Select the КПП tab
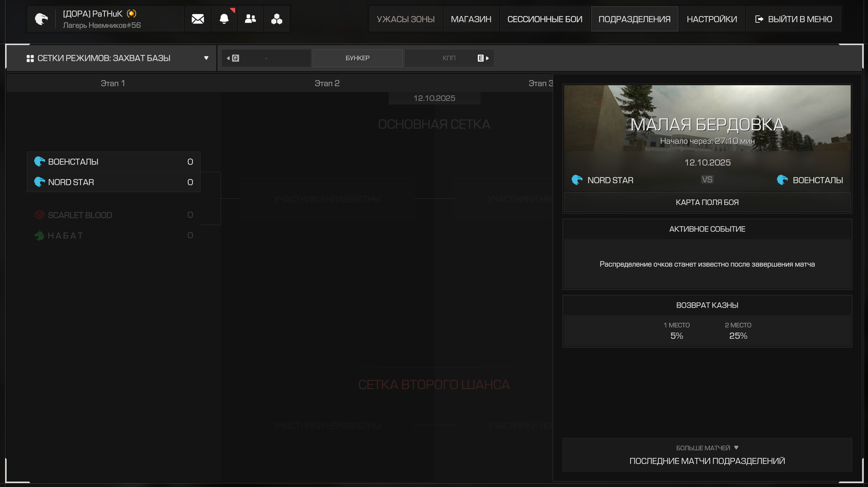This screenshot has width=868, height=487. click(449, 58)
